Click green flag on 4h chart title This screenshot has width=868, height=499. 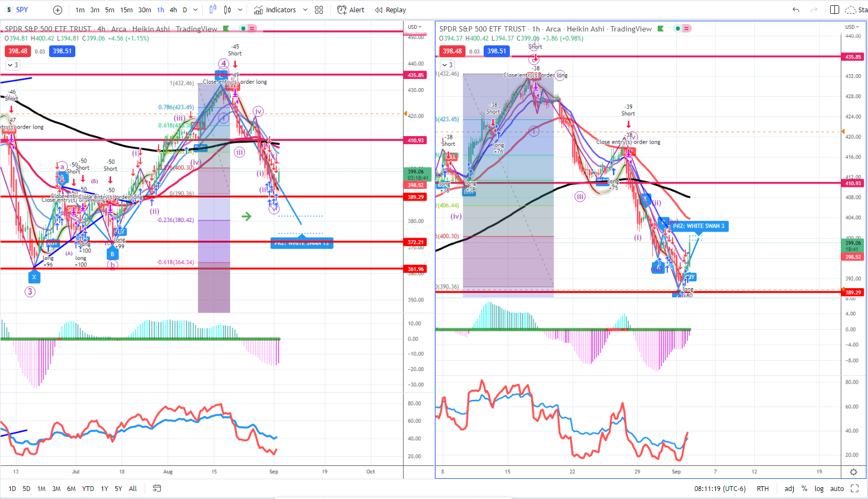click(226, 29)
